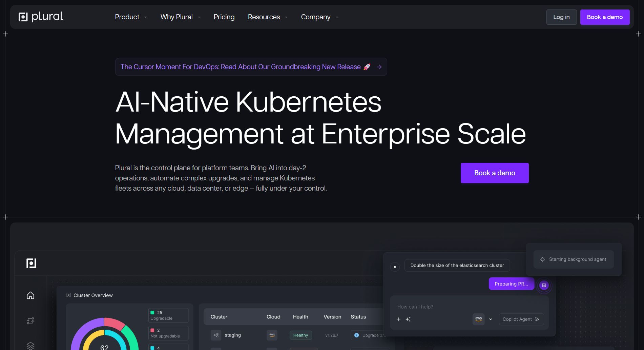Image resolution: width=644 pixels, height=350 pixels.
Task: Go to the Pricing page
Action: click(224, 17)
